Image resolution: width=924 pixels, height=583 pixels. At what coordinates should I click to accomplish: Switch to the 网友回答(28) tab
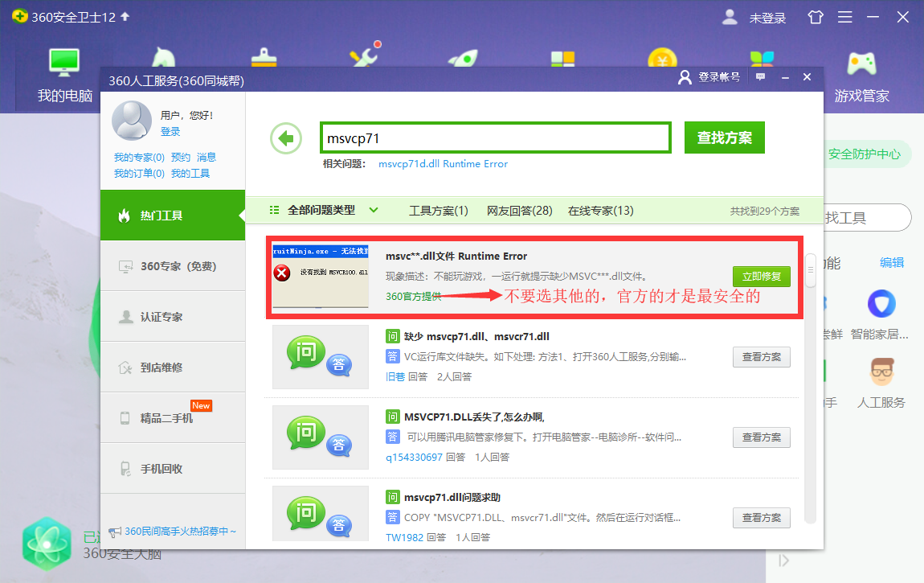click(518, 210)
